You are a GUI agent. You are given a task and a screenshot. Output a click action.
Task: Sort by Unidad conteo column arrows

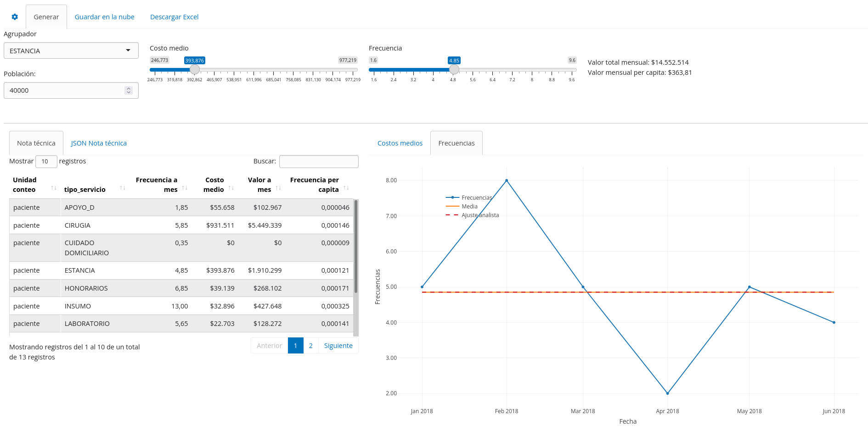(x=54, y=188)
